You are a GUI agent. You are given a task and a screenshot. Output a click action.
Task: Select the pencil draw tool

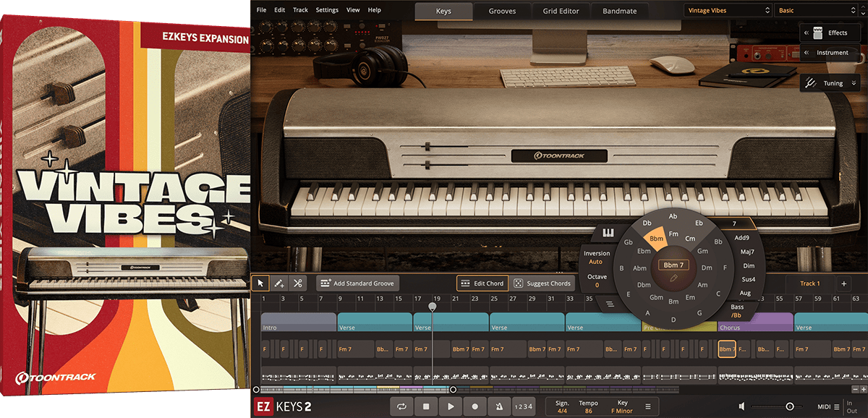tap(279, 283)
